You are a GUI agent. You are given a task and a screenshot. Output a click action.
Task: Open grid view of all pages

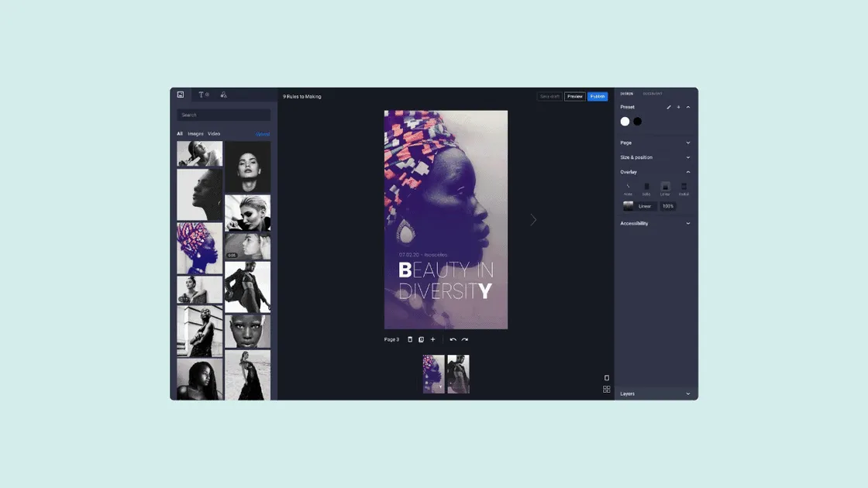pos(607,389)
